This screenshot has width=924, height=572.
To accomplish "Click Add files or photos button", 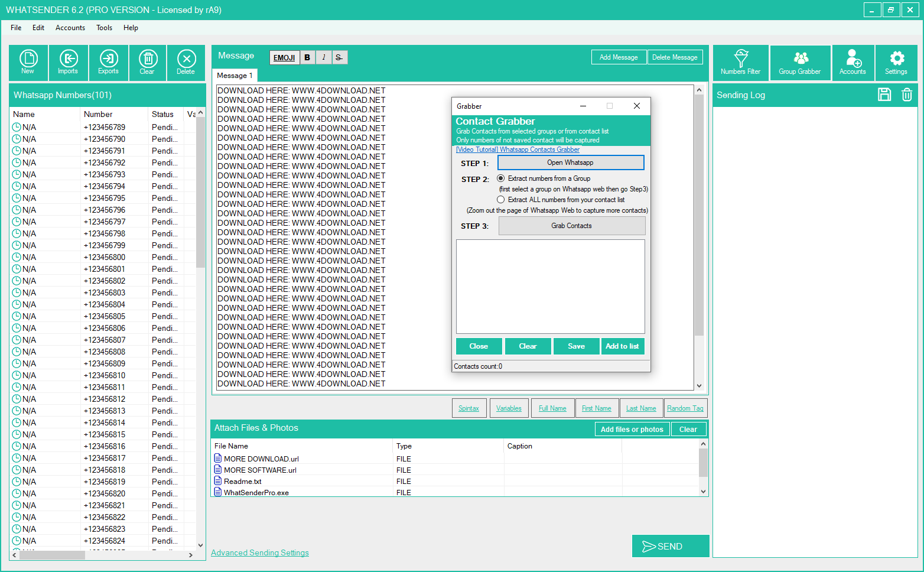I will 632,430.
